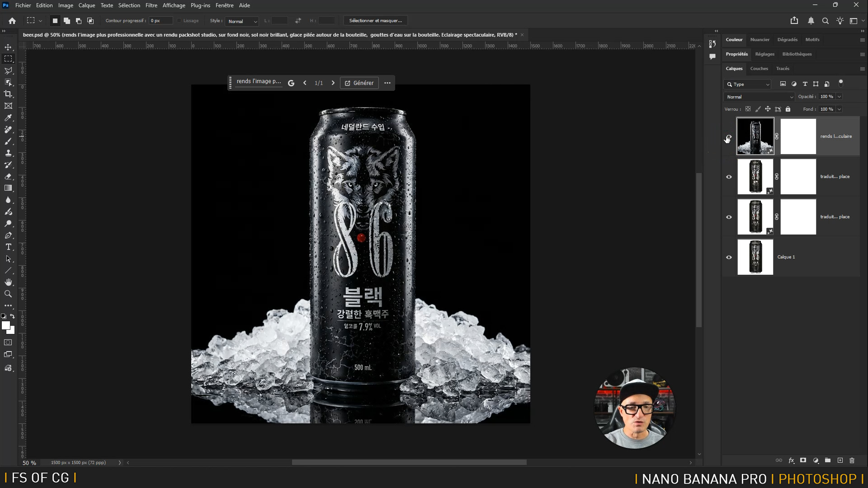This screenshot has width=868, height=488.
Task: Click the foreground color swatch
Action: (6, 325)
